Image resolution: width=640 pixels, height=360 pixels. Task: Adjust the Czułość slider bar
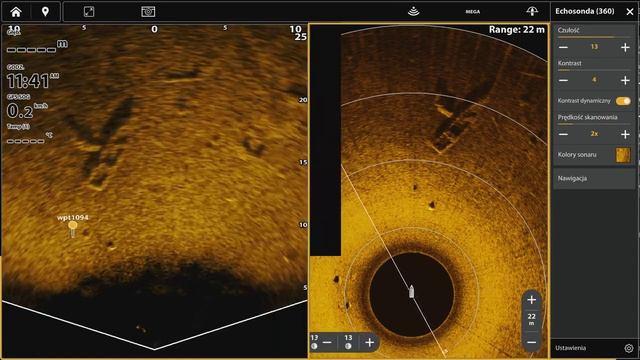coord(594,37)
